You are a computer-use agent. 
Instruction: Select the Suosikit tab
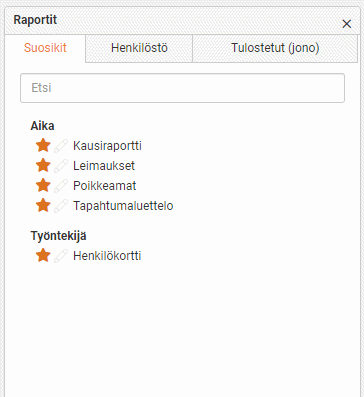(45, 48)
